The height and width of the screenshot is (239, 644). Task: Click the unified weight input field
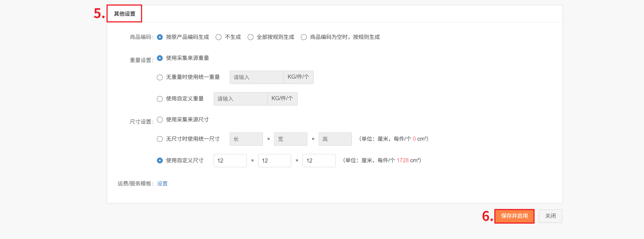tap(256, 77)
